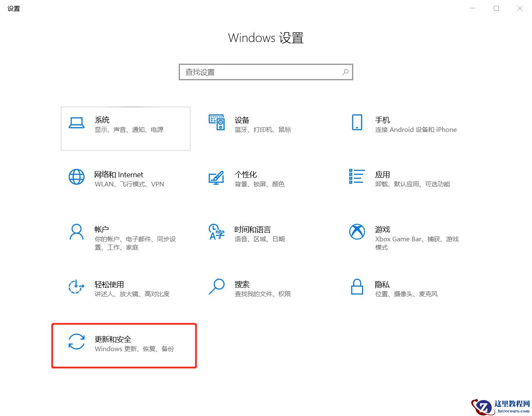Click the highlighted 更新和安全 tile
The height and width of the screenshot is (416, 532).
(124, 345)
